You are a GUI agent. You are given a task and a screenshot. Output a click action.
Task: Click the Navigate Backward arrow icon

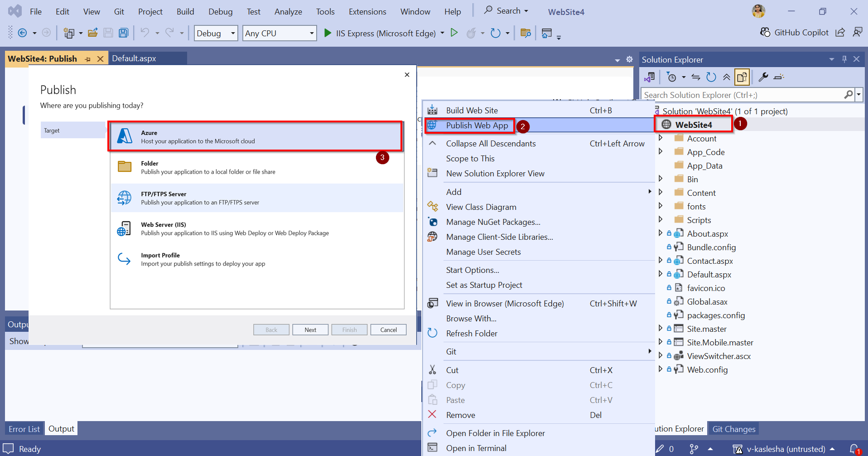[x=22, y=33]
